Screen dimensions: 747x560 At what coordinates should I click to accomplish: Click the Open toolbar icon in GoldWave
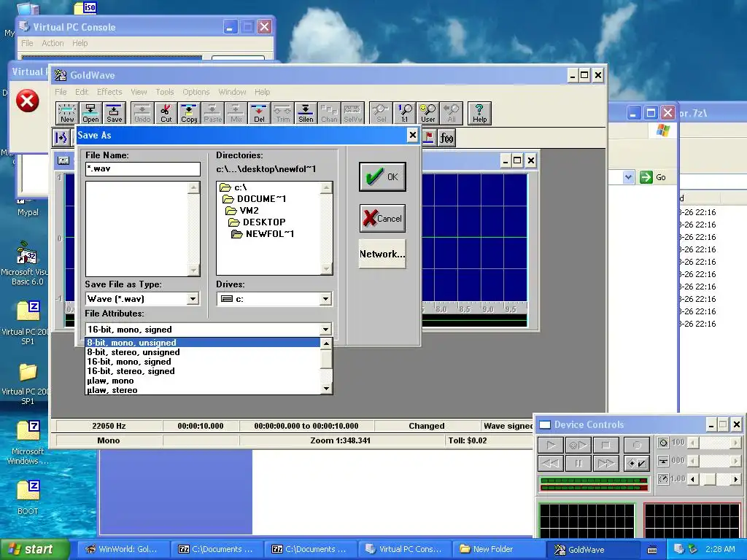click(90, 113)
